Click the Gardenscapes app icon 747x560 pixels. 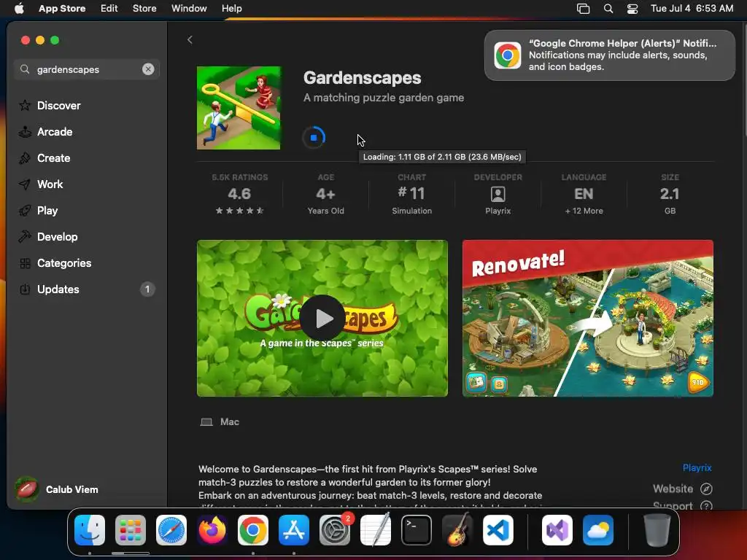point(239,108)
